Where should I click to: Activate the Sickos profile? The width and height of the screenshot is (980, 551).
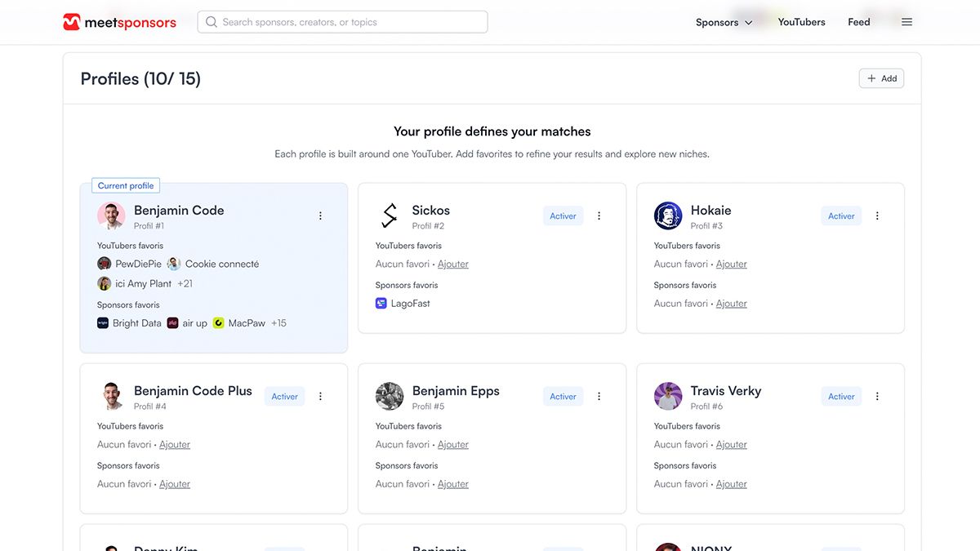point(563,216)
